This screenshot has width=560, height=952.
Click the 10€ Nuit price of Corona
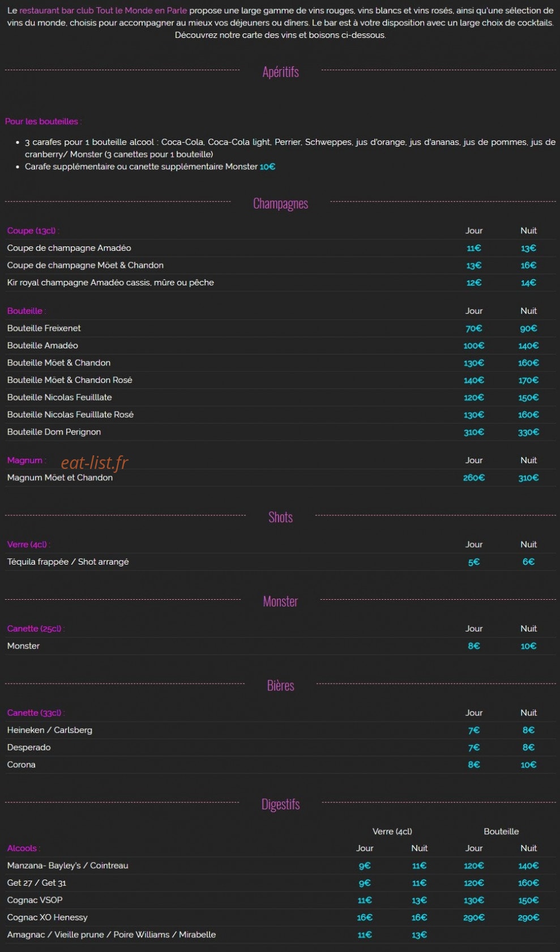[528, 765]
